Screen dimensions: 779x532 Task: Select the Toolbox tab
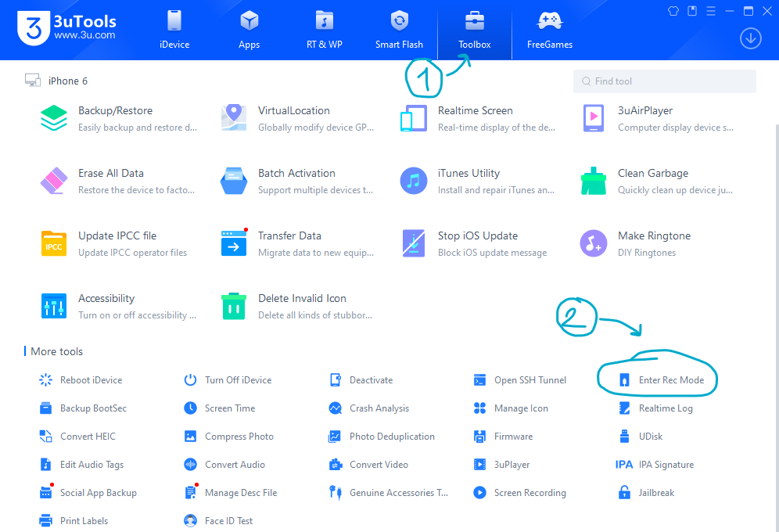click(x=475, y=30)
